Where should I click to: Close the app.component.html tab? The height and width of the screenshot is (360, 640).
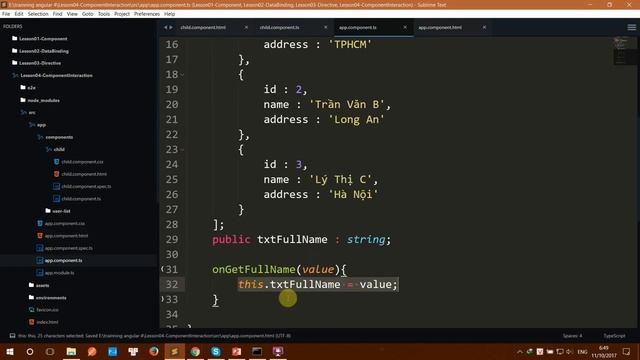484,27
